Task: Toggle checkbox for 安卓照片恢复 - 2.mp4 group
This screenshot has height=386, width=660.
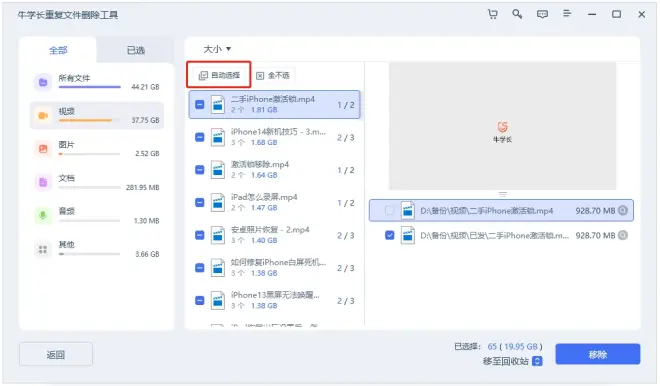Action: point(200,235)
